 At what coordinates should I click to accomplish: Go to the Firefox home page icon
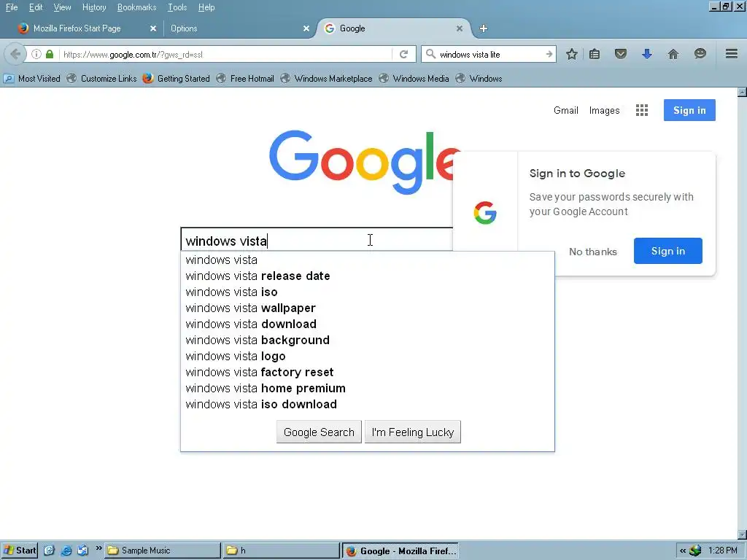(673, 54)
